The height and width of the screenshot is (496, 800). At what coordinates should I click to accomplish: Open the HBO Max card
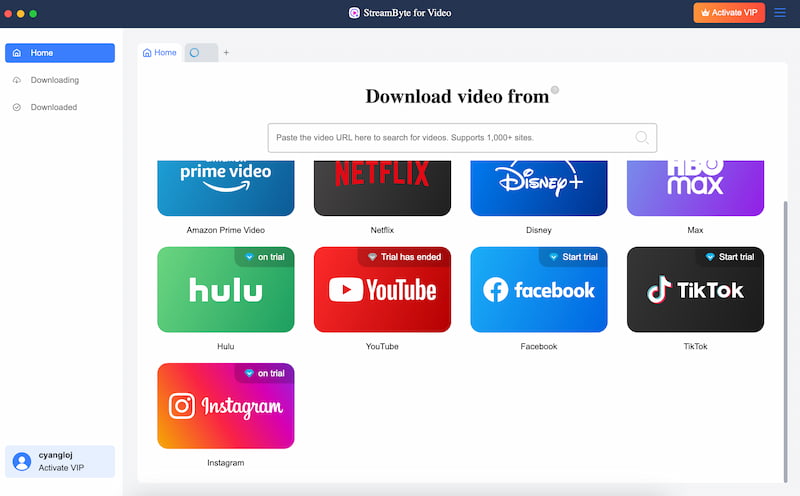click(695, 188)
